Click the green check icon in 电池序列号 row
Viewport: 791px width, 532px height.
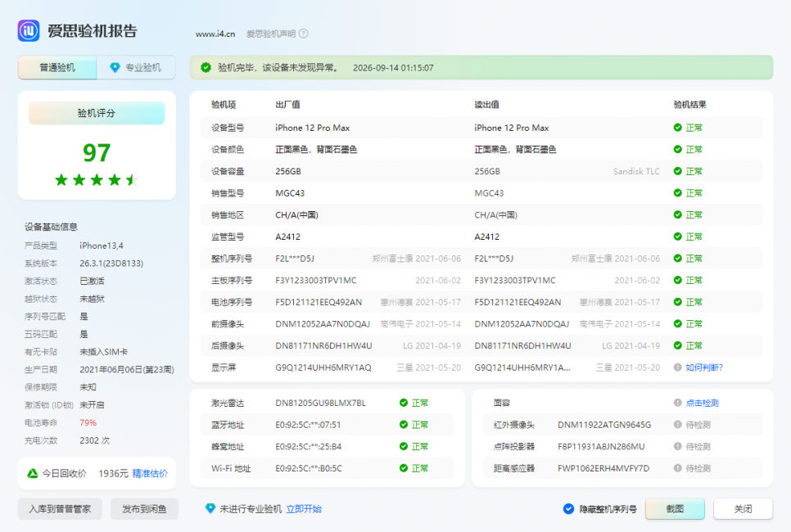coord(678,301)
